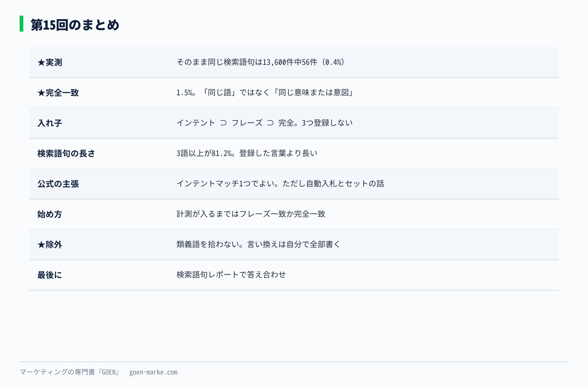Click the second ⊃ symbol after フレーズ
588x387 pixels.
tap(270, 123)
